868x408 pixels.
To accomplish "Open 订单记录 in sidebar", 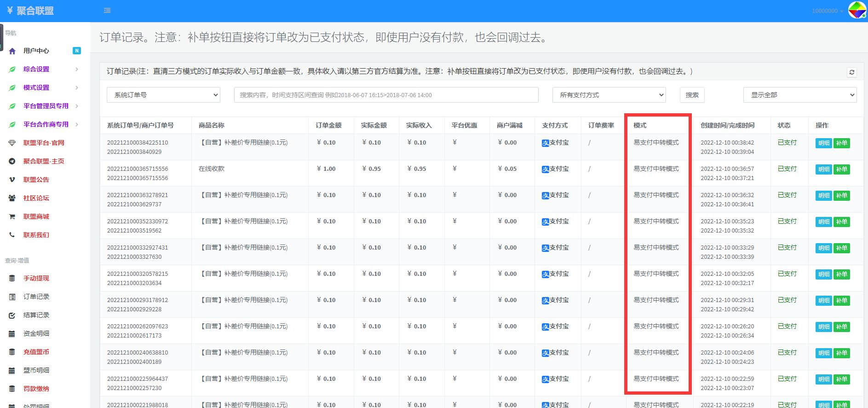I will pos(36,297).
